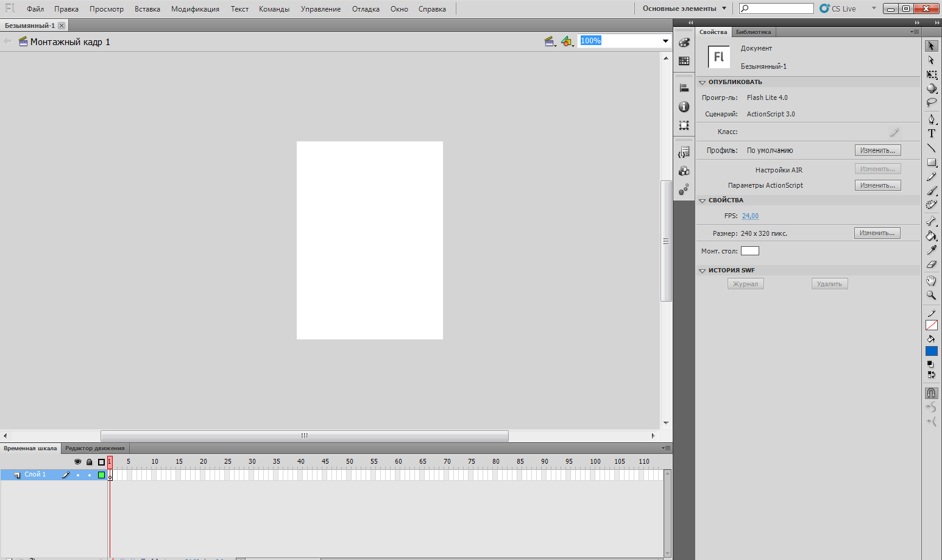Select the Paint Bucket tool
Screen dimensions: 942x560
pyautogui.click(x=931, y=236)
